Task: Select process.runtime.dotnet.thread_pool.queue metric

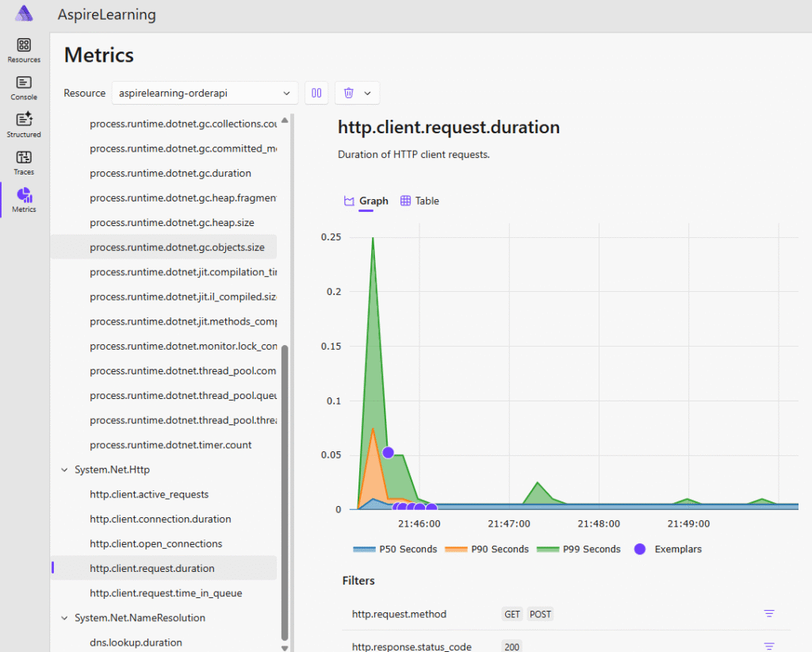Action: tap(183, 396)
